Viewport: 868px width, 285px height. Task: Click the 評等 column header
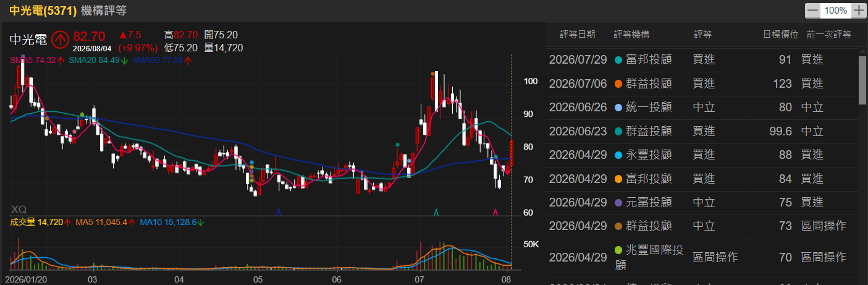click(x=702, y=35)
